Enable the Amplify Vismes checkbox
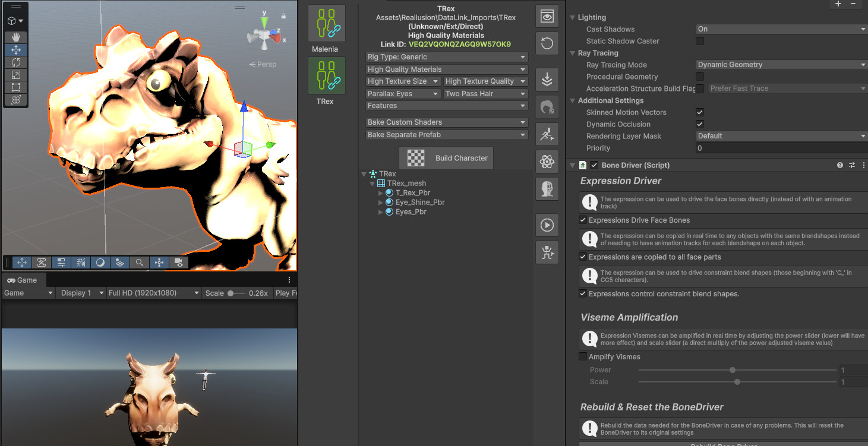Viewport: 868px width, 446px height. click(x=583, y=356)
